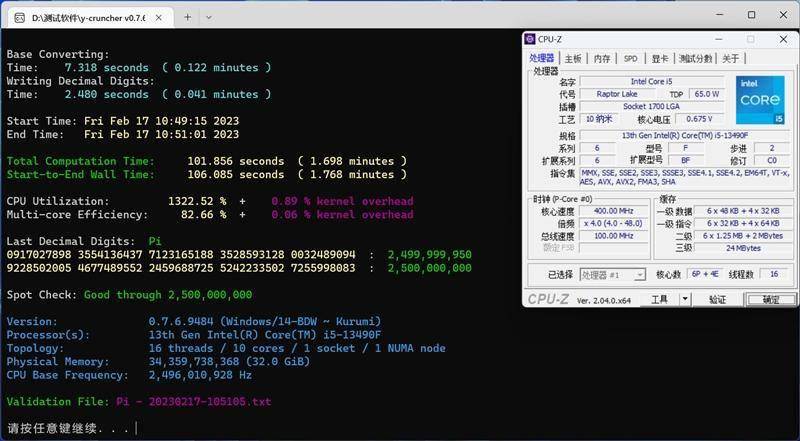Close the y-cruncher terminal tab
Screen dimensions: 800x441
[x=159, y=18]
